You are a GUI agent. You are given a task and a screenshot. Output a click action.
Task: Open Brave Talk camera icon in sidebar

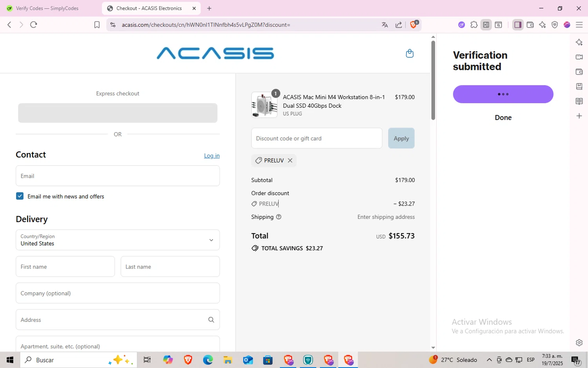[x=579, y=57]
